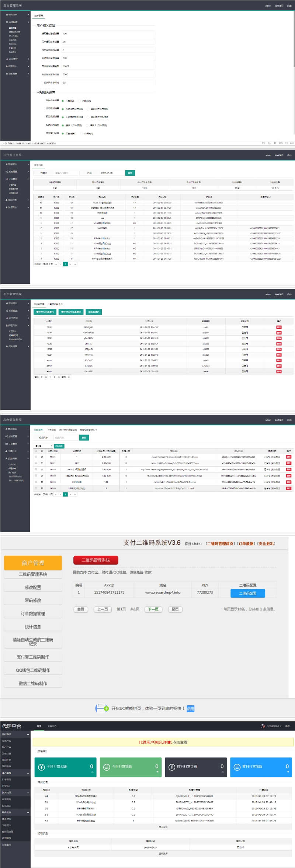
Task: Click the yen icon on 昨日打赏余额 card
Action: point(171,767)
